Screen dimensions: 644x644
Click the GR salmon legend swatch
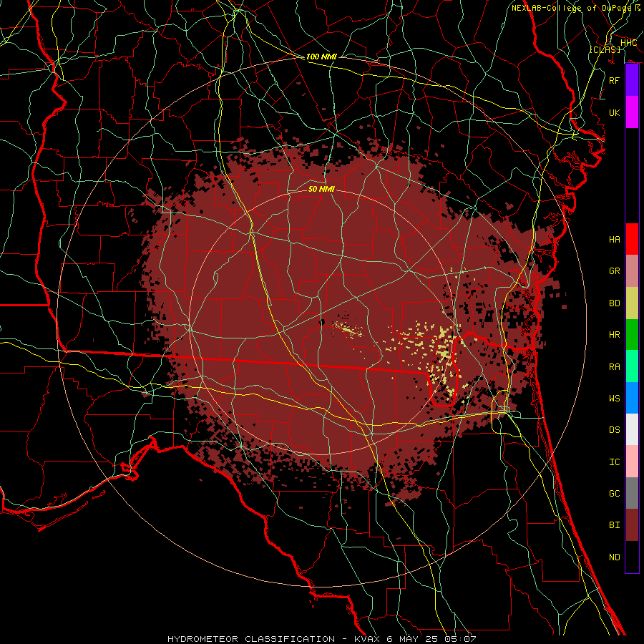click(x=632, y=271)
